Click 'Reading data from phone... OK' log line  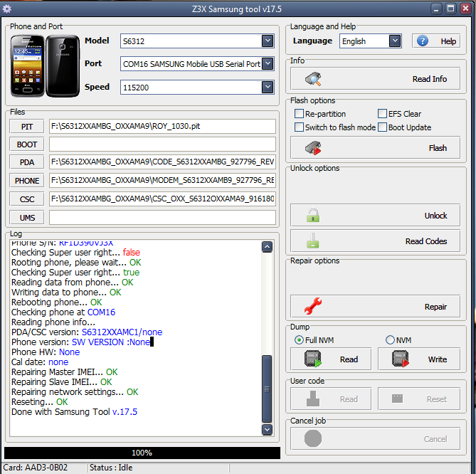[73, 283]
